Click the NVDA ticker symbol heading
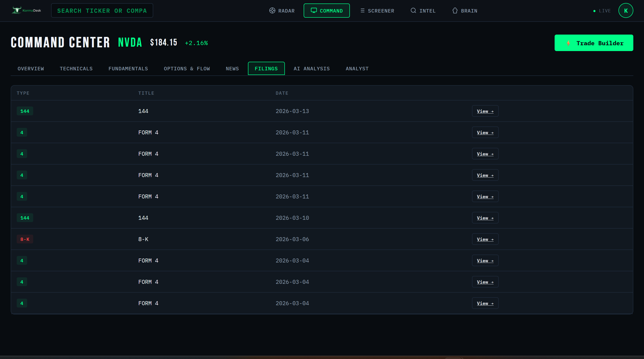Viewport: 644px width, 359px height. 130,42
